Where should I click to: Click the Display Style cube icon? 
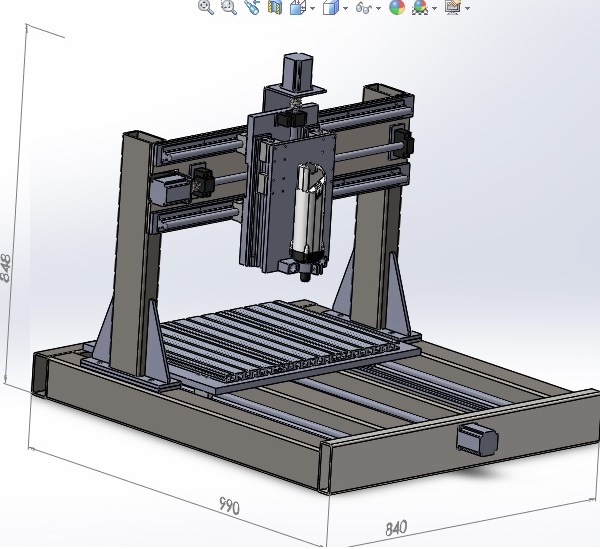[x=331, y=7]
